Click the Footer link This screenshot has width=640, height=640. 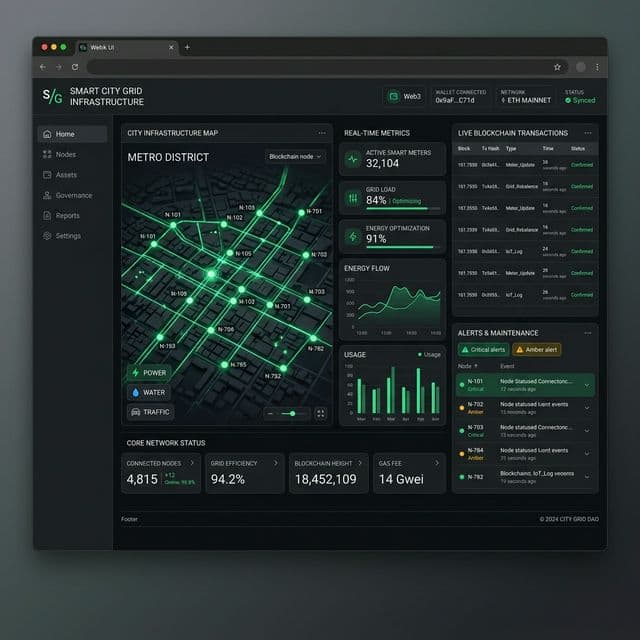point(129,519)
